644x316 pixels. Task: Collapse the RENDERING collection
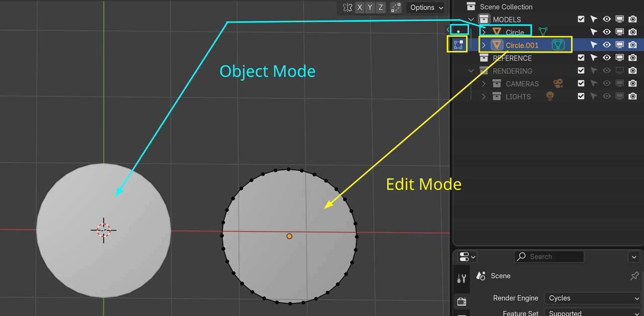click(471, 70)
